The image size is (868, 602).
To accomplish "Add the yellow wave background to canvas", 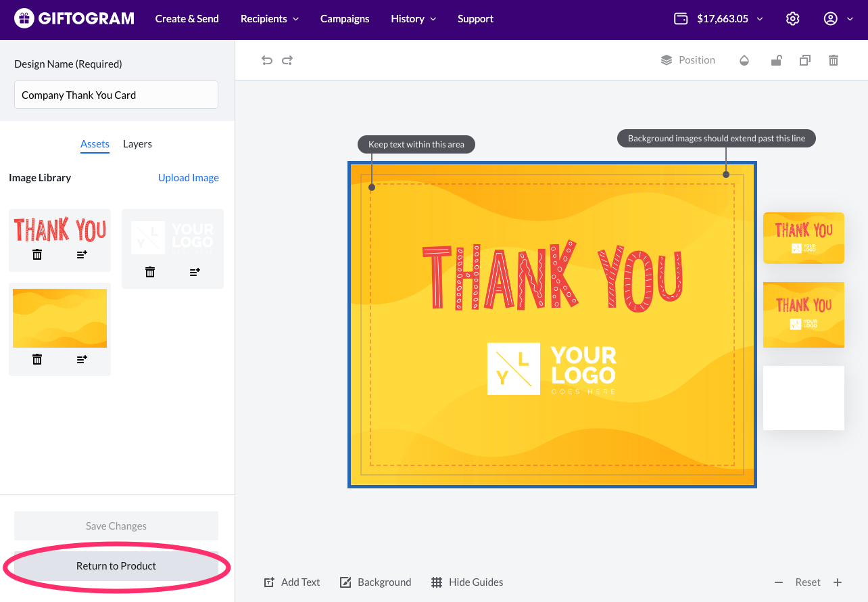I will point(82,359).
